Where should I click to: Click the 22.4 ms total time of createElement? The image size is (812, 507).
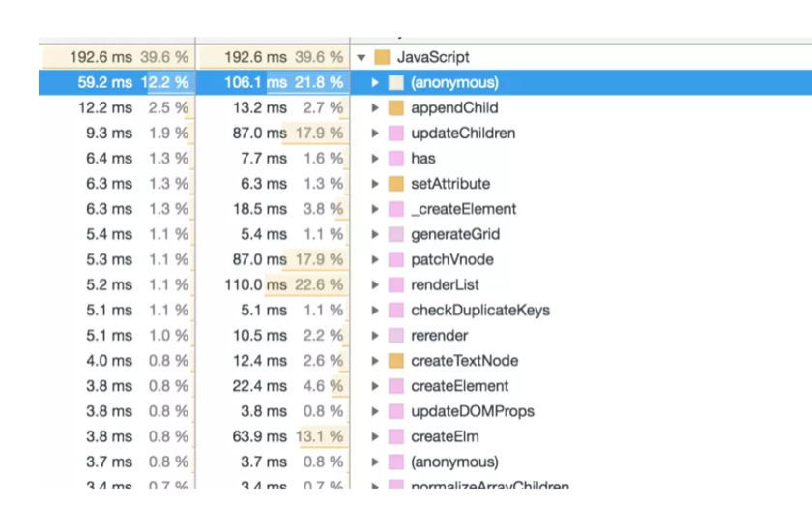coord(259,386)
